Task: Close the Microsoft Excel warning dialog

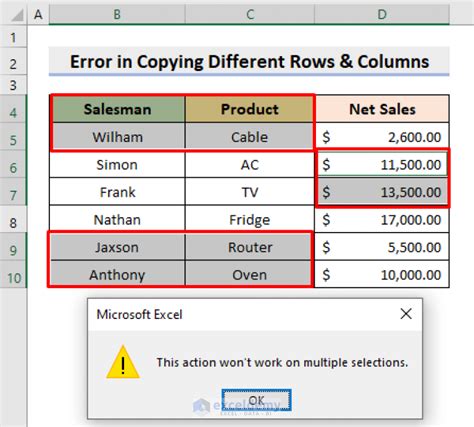Action: [406, 314]
